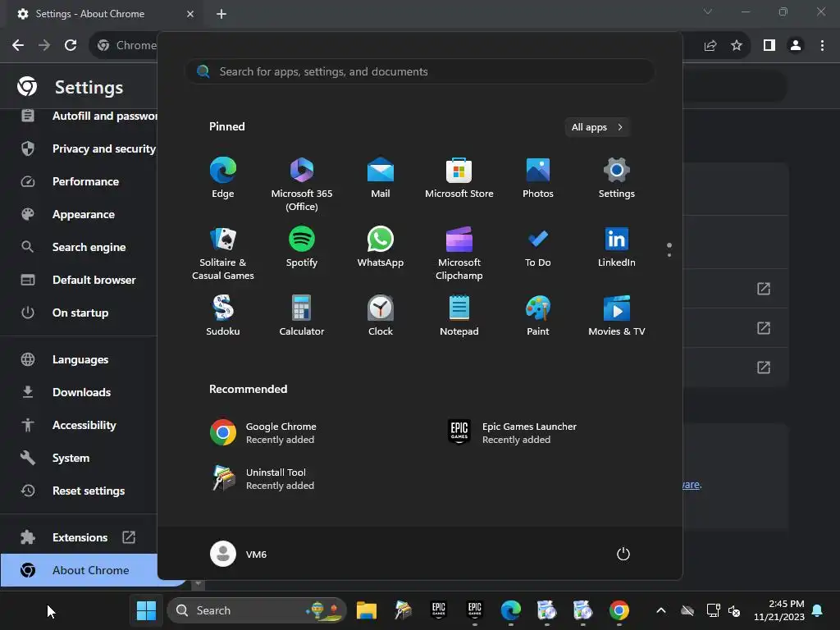Open recommended Epic Games Launcher entry
This screenshot has height=630, width=840.
click(x=512, y=432)
